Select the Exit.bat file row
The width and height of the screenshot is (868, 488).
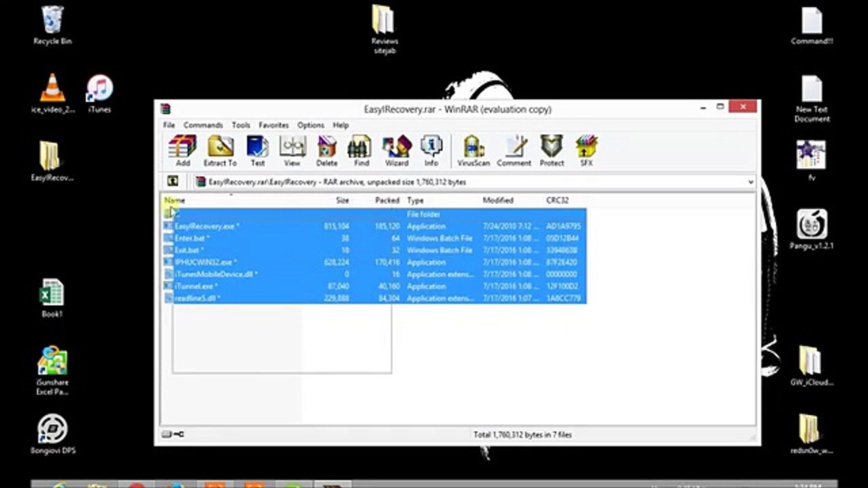tap(374, 250)
